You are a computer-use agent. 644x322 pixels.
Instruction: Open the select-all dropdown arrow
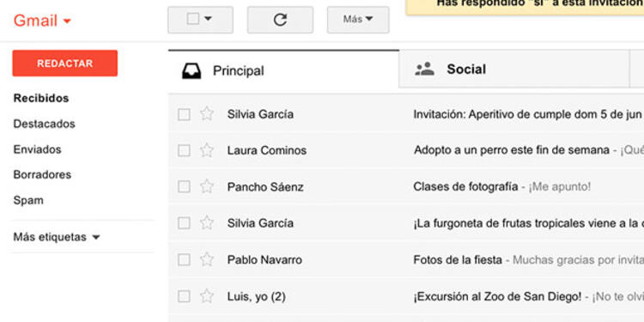(208, 19)
